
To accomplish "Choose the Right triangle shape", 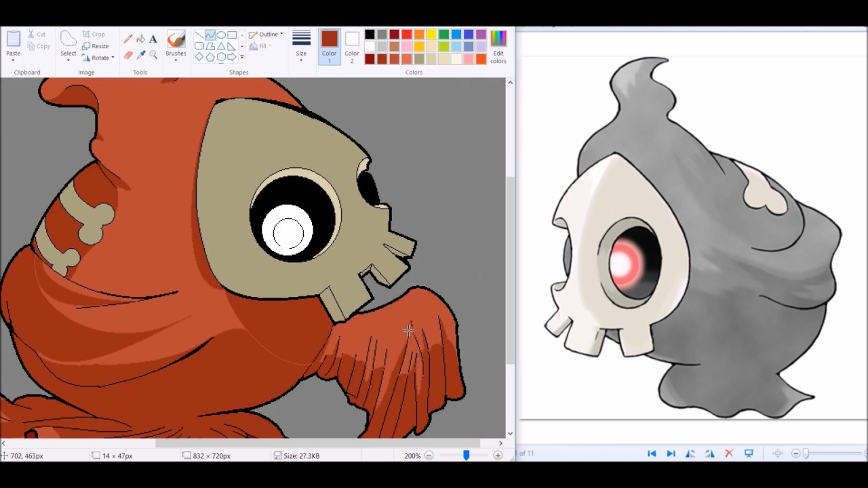I will (232, 46).
